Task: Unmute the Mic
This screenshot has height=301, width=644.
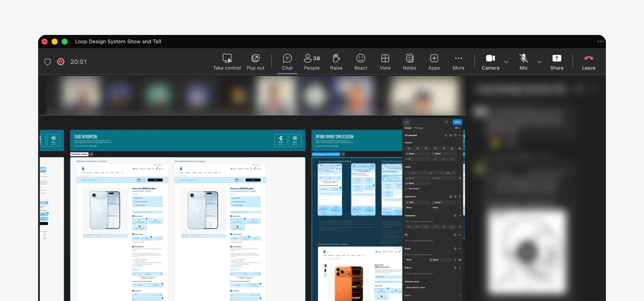Action: [x=524, y=62]
